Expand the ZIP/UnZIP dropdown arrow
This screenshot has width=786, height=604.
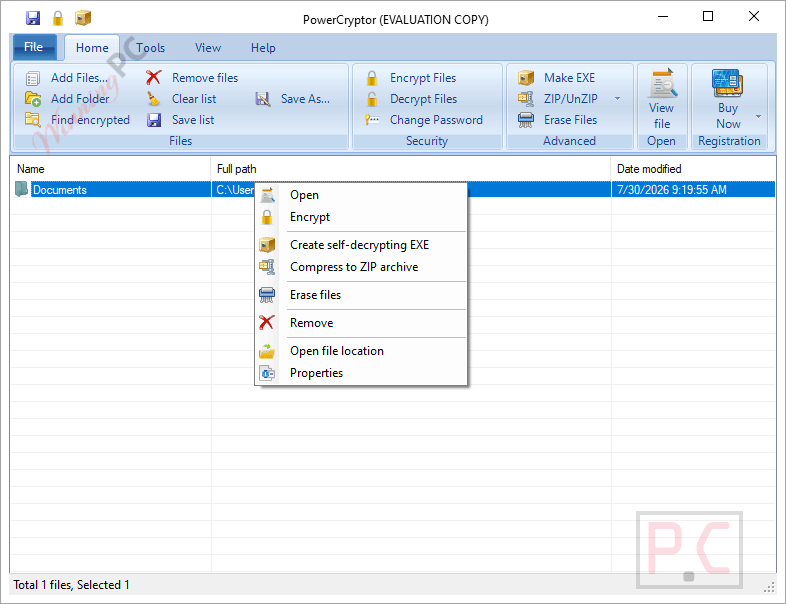click(x=618, y=99)
